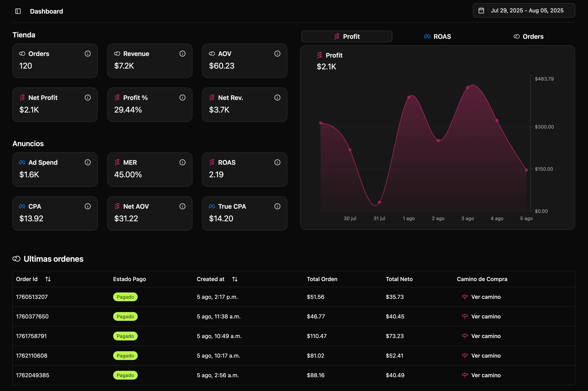This screenshot has height=391, width=588.
Task: Click the info icon on the Orders card
Action: 88,53
